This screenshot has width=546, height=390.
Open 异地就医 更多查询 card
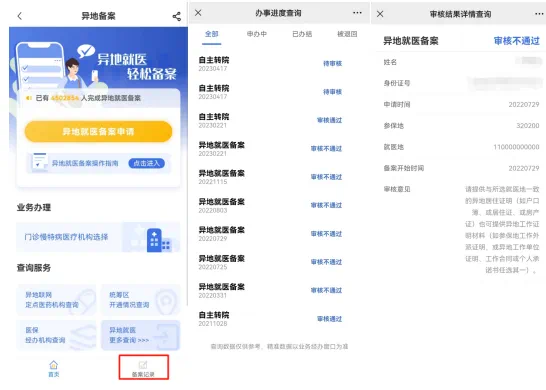140,335
